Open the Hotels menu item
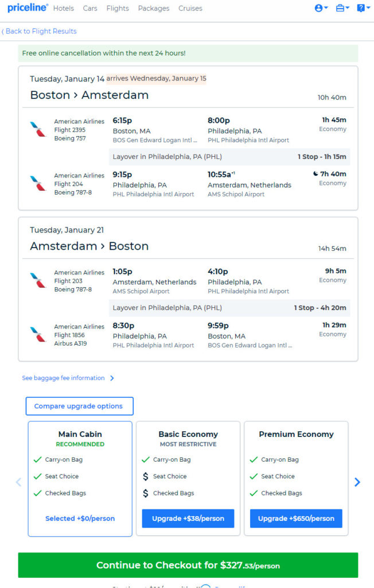The width and height of the screenshot is (374, 588). pyautogui.click(x=63, y=8)
